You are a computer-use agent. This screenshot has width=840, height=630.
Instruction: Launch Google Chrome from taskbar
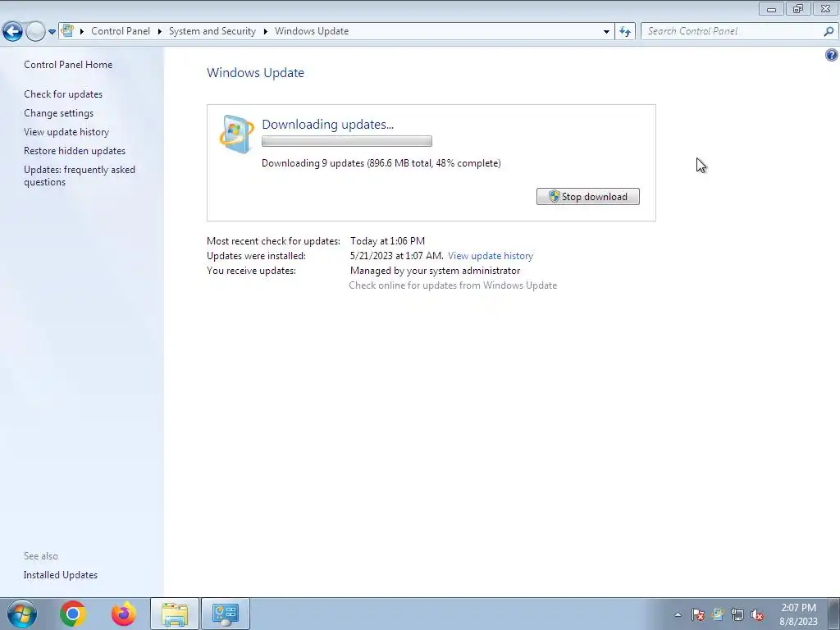73,614
